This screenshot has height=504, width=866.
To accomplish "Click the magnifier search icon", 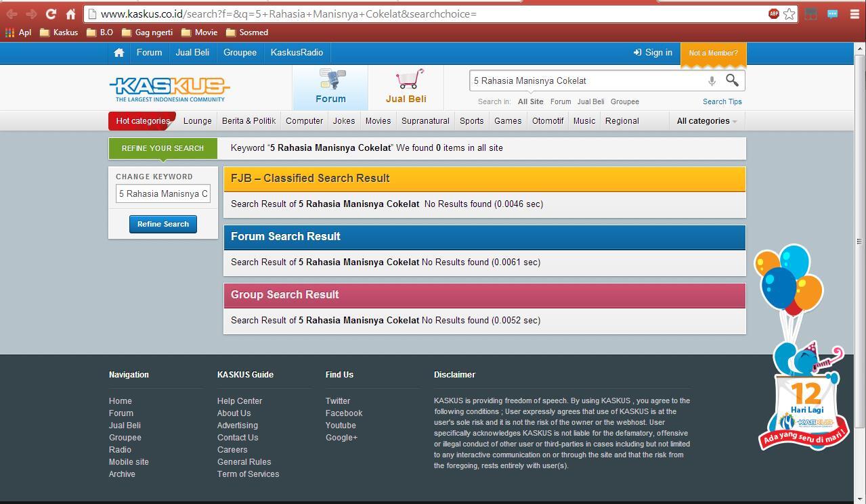I will (732, 80).
